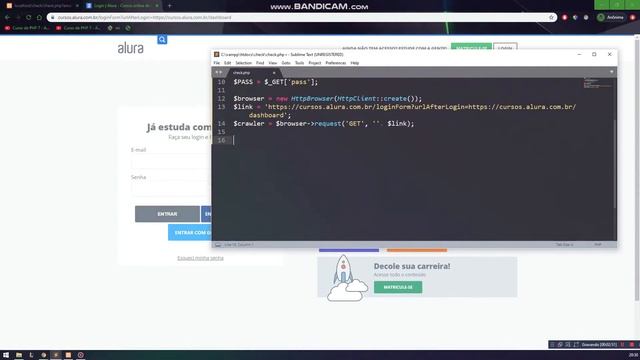
Task: Click the $crawler variable on line 14
Action: 249,124
